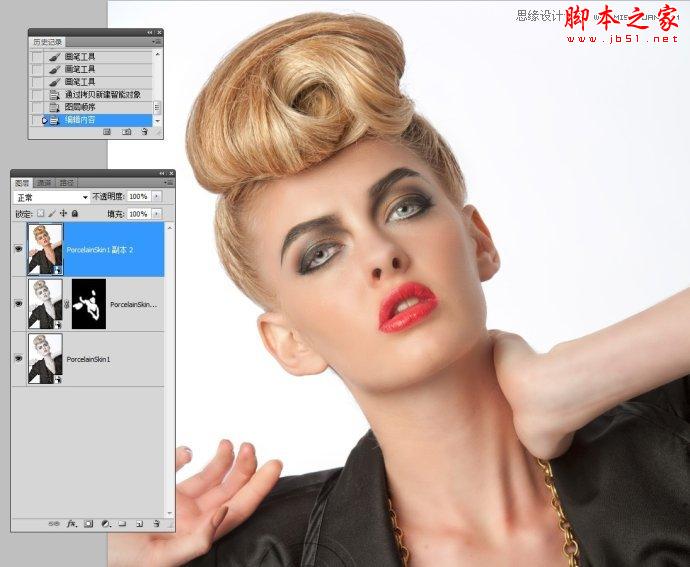Select the black-and-white layer mask thumbnail

[89, 304]
